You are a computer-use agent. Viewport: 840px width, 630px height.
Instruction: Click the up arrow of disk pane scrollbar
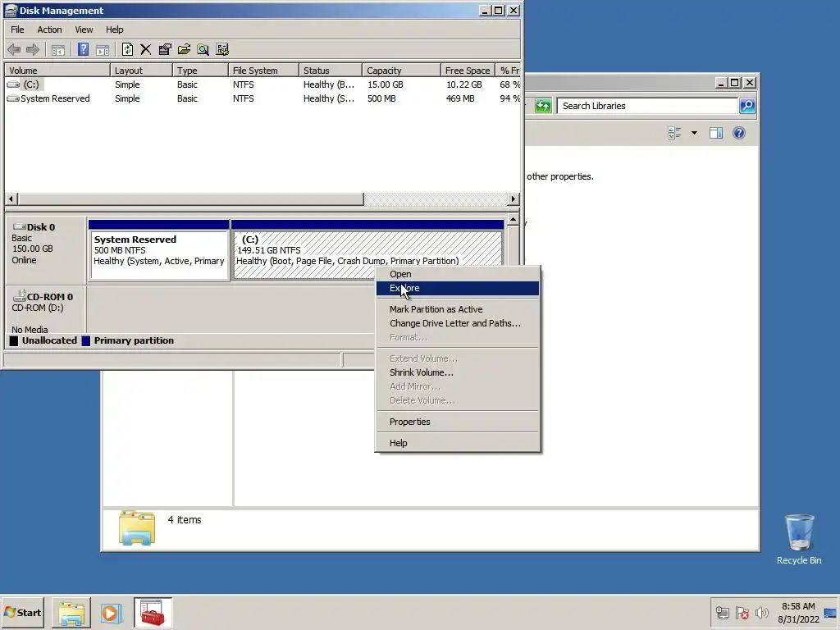(514, 220)
